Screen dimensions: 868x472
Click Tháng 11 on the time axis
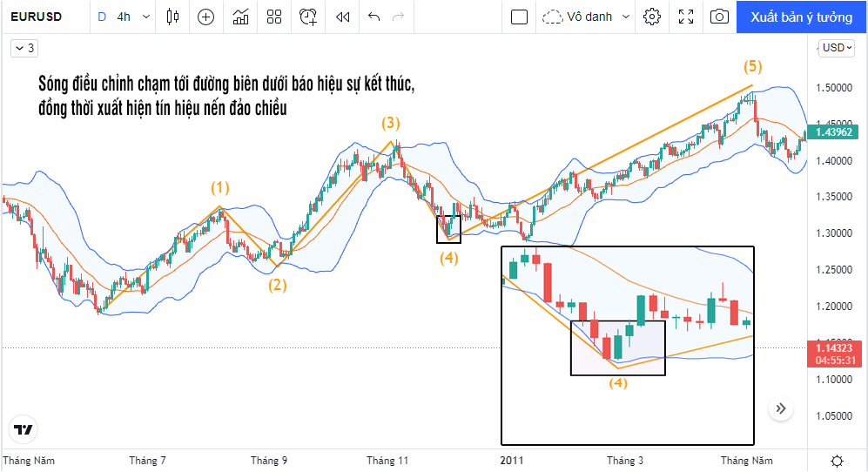click(387, 461)
